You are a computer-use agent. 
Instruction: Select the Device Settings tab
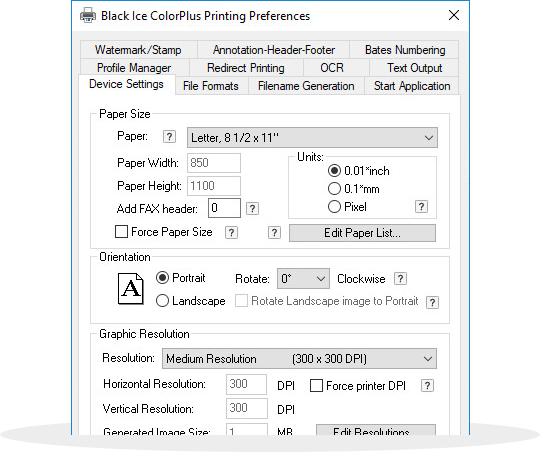tap(126, 84)
